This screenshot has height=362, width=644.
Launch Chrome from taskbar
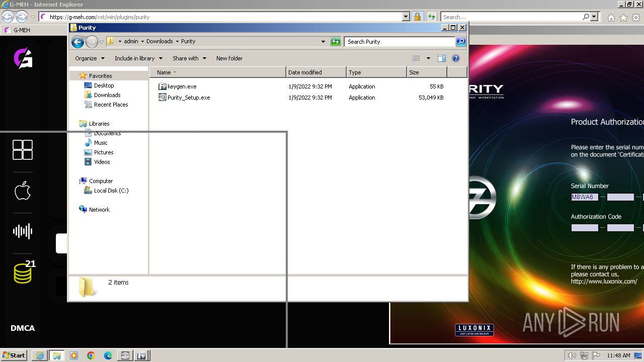[91, 355]
